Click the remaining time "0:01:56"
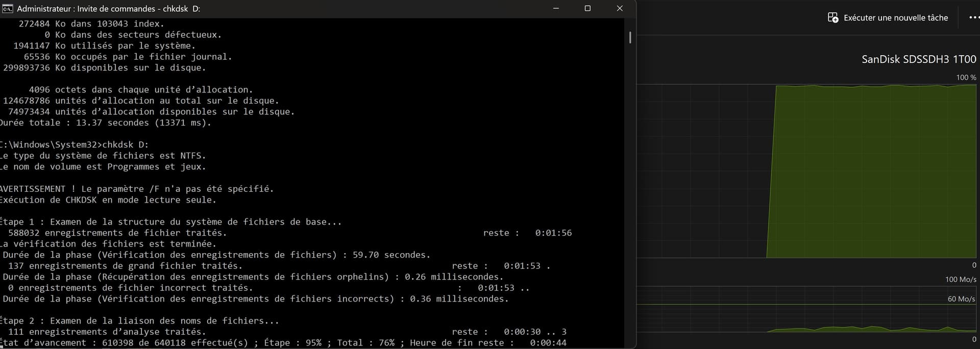This screenshot has width=980, height=349. (x=553, y=233)
